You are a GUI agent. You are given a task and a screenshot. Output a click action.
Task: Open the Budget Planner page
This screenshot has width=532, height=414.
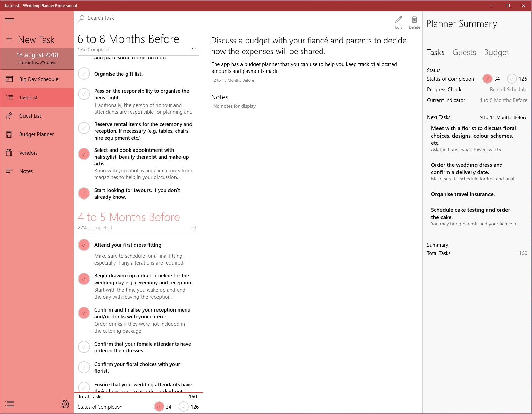coord(37,134)
